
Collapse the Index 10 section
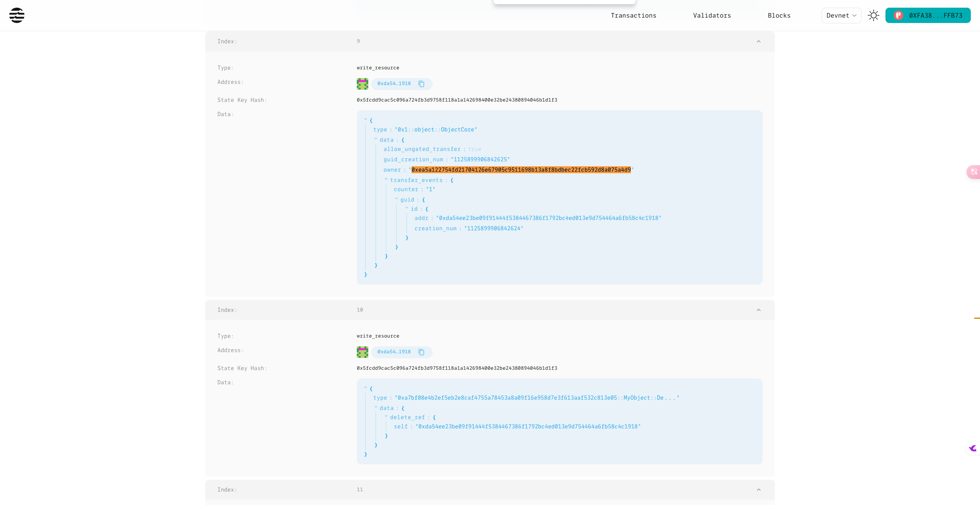(758, 310)
